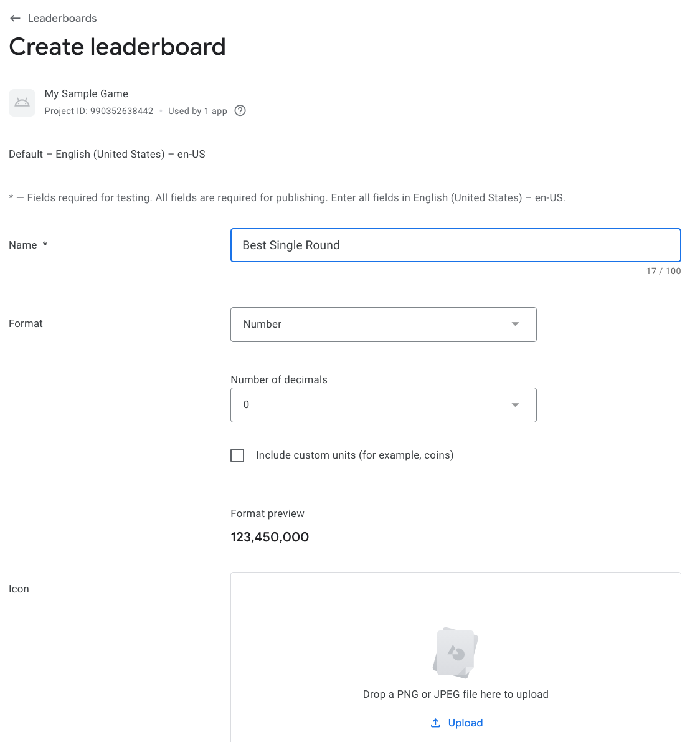Click the chevron on the Format selector
700x742 pixels.
515,324
